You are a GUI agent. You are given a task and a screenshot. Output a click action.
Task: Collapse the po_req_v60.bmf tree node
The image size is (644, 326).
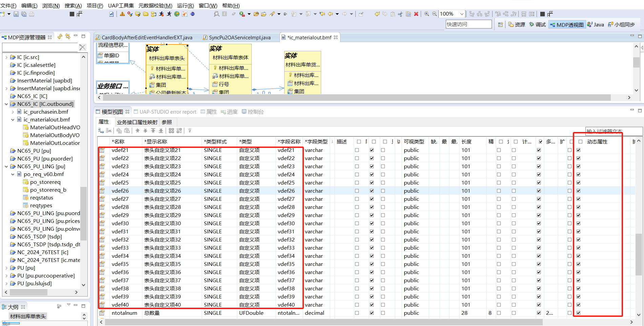coord(13,174)
